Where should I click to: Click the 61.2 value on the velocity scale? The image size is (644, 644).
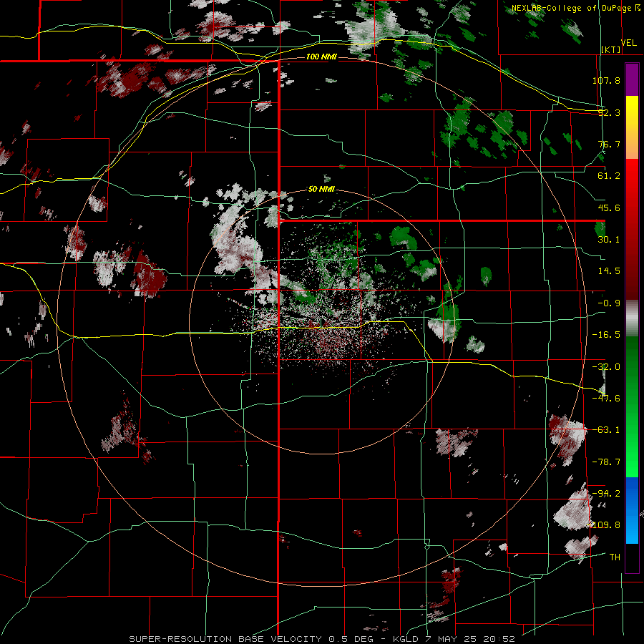(x=609, y=176)
